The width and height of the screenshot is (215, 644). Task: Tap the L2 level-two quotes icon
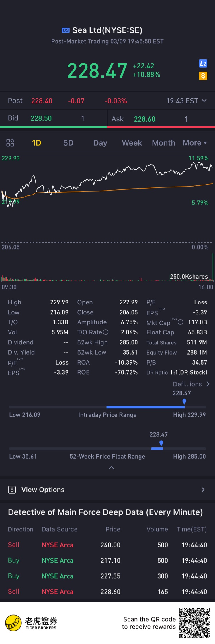pos(203,64)
